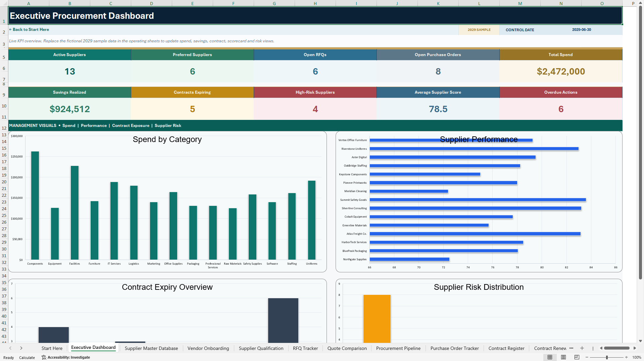
Task: Go to previous sheet tab arrow
Action: (x=10, y=348)
